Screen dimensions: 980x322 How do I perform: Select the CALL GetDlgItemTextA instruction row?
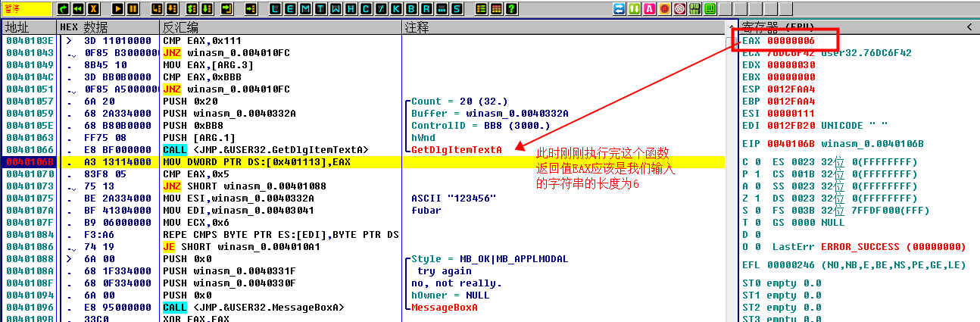(x=363, y=150)
